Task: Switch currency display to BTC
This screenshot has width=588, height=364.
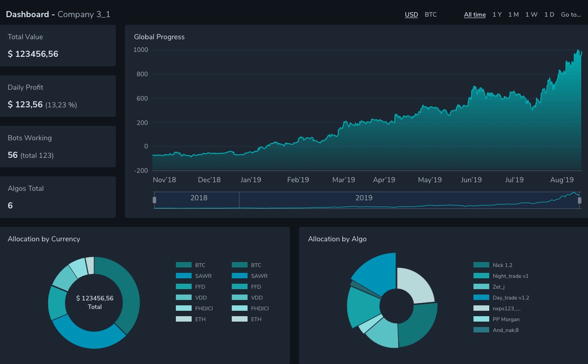Action: pyautogui.click(x=431, y=14)
